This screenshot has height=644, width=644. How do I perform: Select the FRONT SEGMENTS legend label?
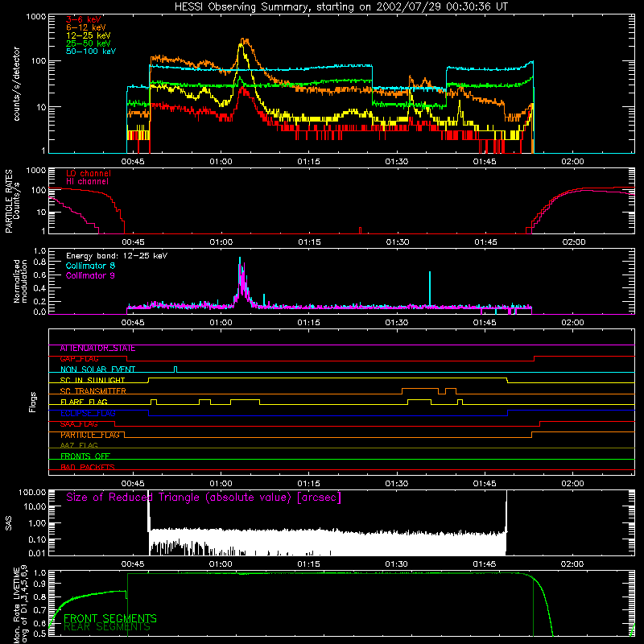click(110, 618)
